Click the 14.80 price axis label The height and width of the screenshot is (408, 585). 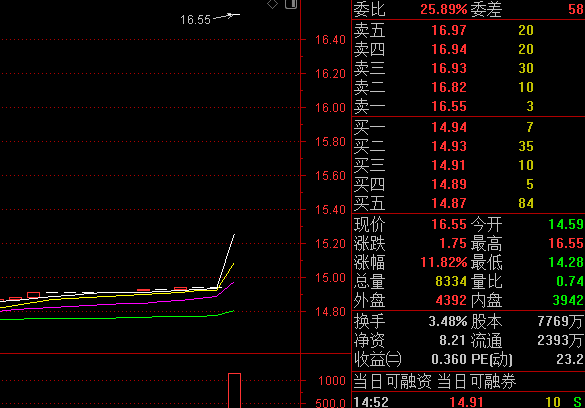[x=331, y=312]
